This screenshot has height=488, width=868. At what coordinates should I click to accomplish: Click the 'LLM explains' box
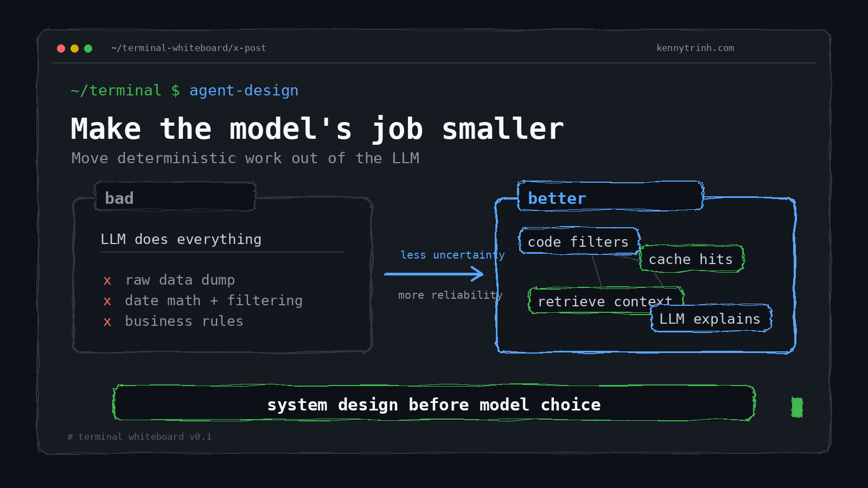tap(711, 318)
